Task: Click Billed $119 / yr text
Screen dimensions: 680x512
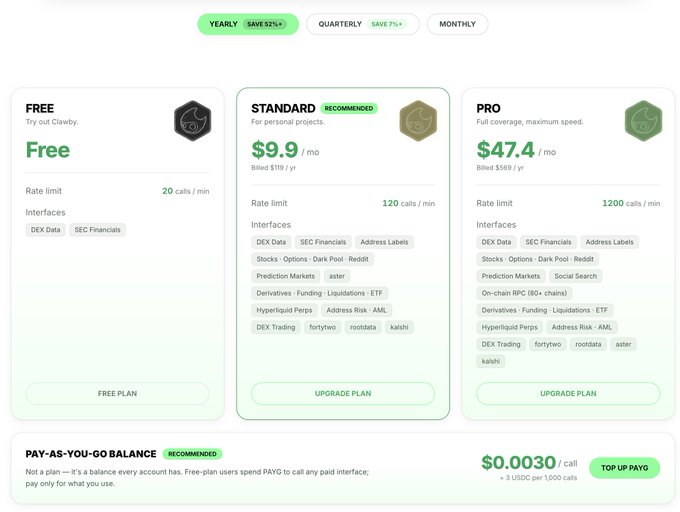Action: [273, 168]
